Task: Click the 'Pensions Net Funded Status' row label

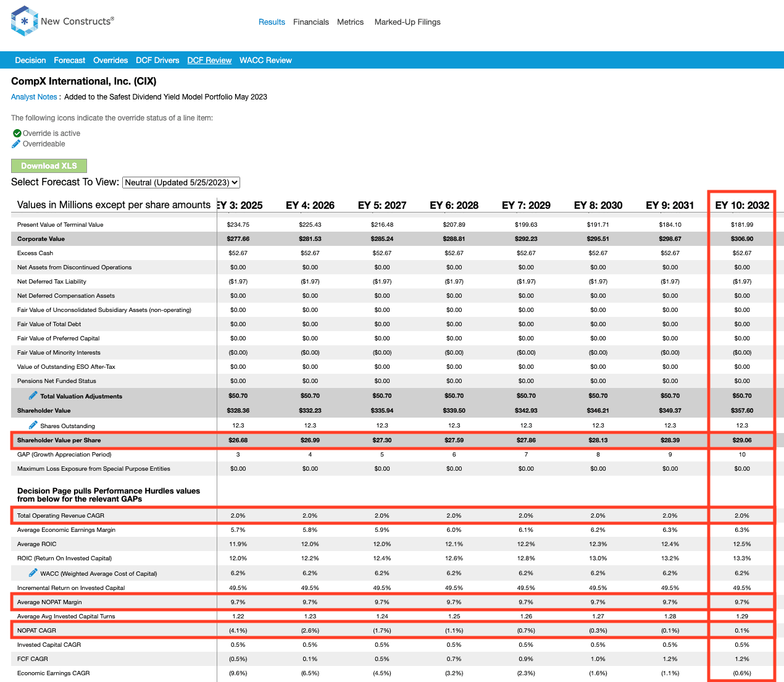Action: [57, 381]
